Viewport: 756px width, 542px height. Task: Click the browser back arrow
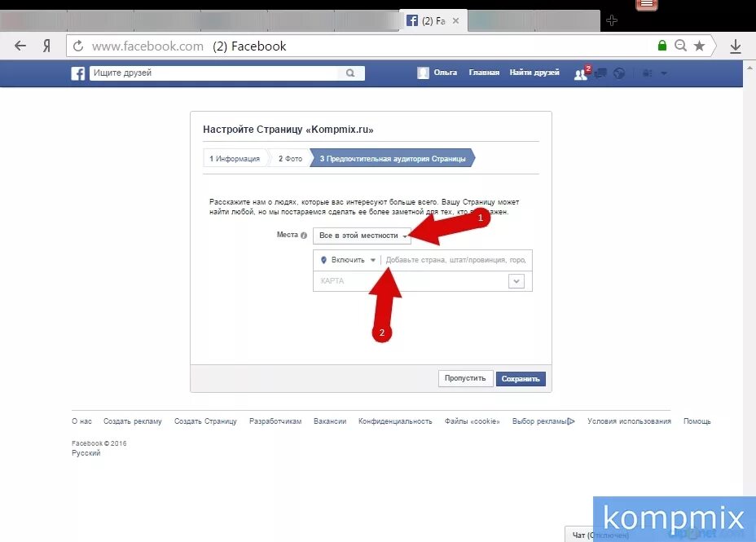[x=20, y=46]
